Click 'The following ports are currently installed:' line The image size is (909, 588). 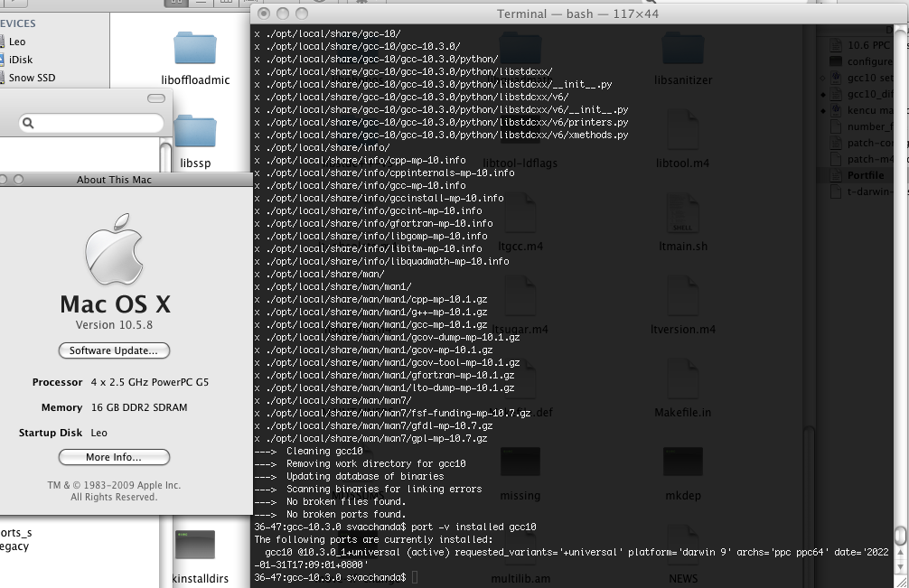(x=373, y=540)
